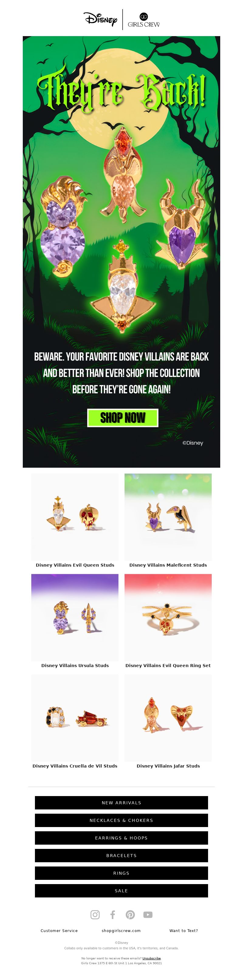View Evil Queen Ring Set image

tap(168, 617)
